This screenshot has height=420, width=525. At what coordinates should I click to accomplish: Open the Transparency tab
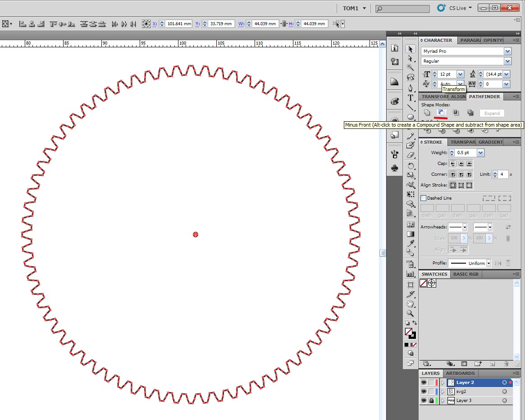click(462, 142)
